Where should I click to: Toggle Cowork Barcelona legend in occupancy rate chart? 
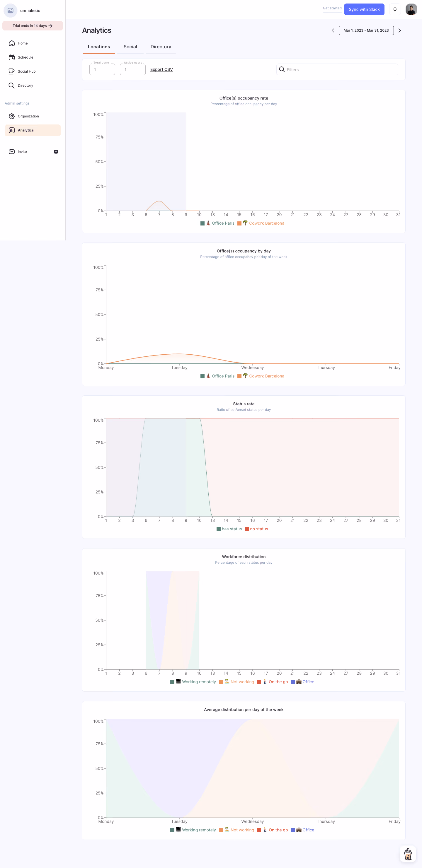(x=261, y=223)
